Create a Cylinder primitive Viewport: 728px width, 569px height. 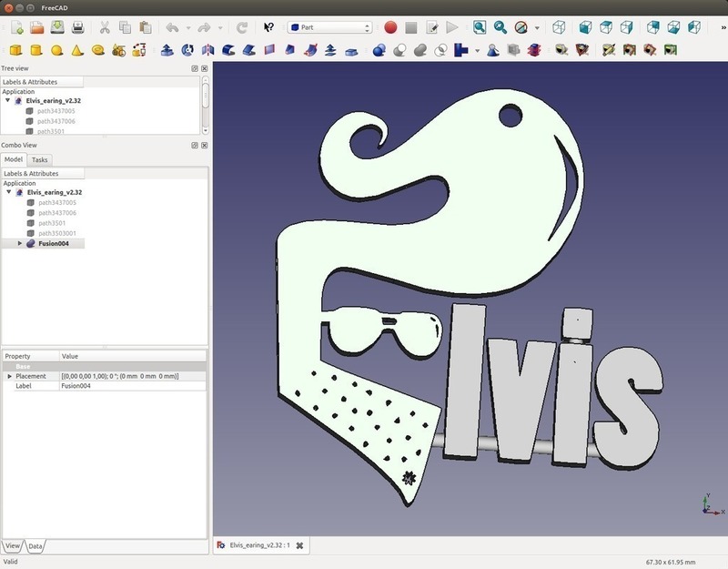[36, 50]
